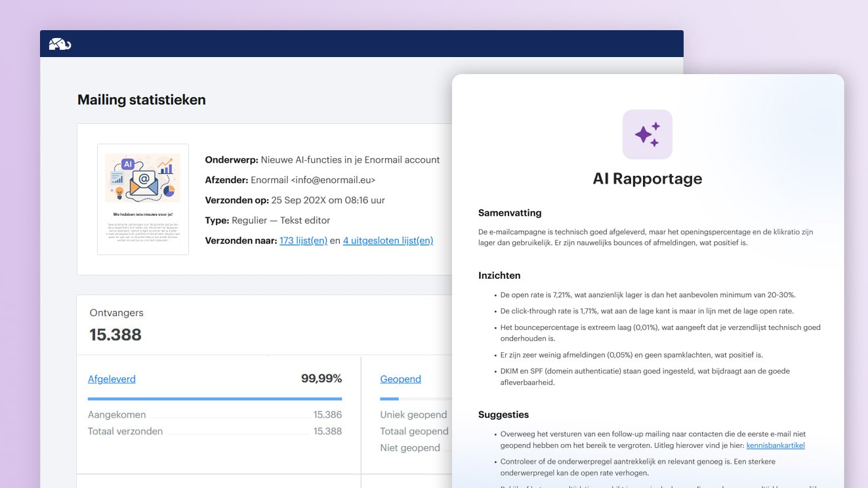Click the Enormail logo in the header
868x488 pixels.
(60, 44)
